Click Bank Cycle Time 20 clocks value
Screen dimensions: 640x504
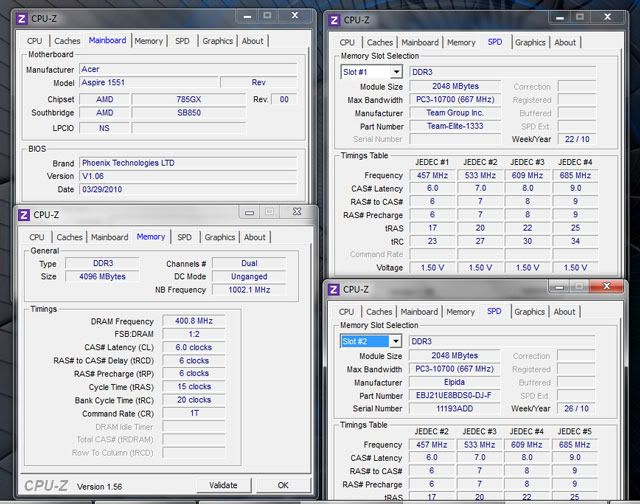point(194,400)
